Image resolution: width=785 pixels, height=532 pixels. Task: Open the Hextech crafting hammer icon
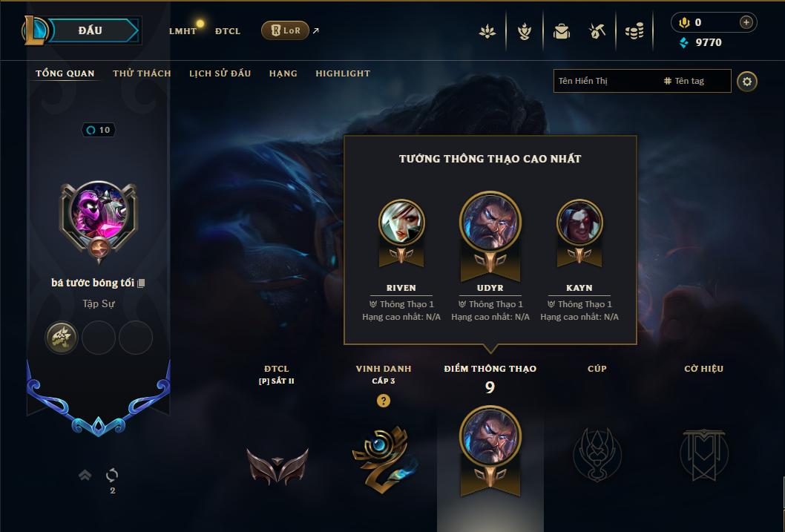coord(597,32)
